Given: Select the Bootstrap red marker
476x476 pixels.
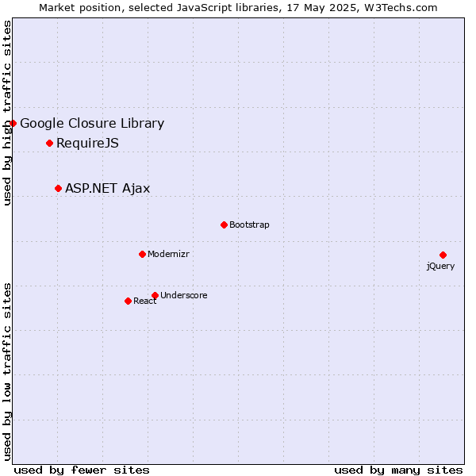Looking at the screenshot, I should [224, 225].
